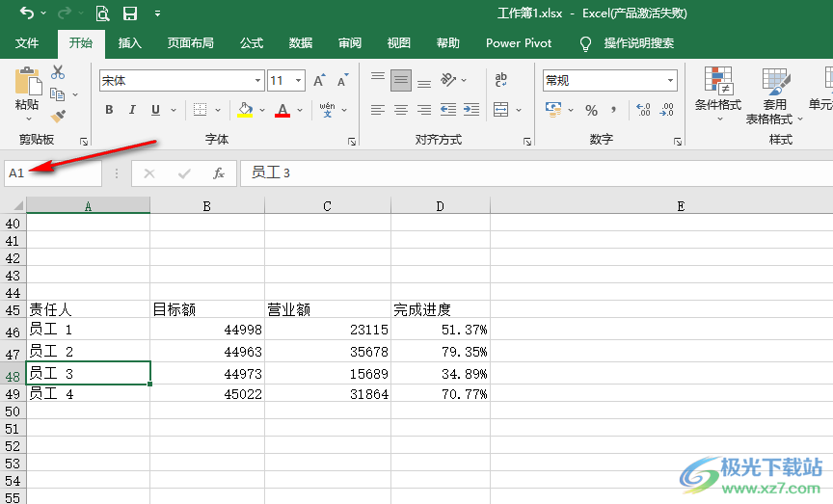Image resolution: width=833 pixels, height=504 pixels.
Task: Decrease decimal places
Action: (667, 110)
